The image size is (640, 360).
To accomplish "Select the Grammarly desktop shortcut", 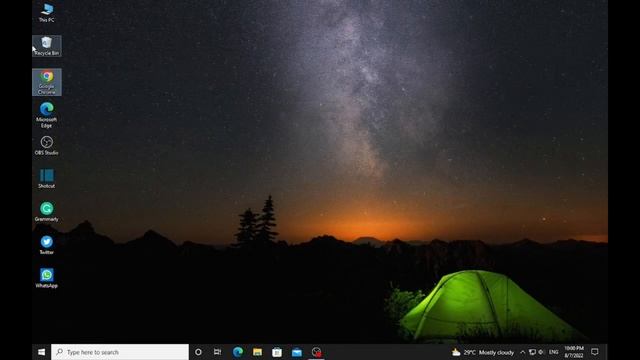I will pos(47,212).
